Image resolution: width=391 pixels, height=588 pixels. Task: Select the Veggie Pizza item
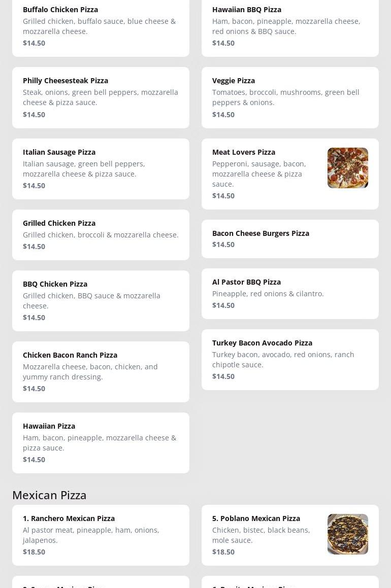tap(234, 81)
